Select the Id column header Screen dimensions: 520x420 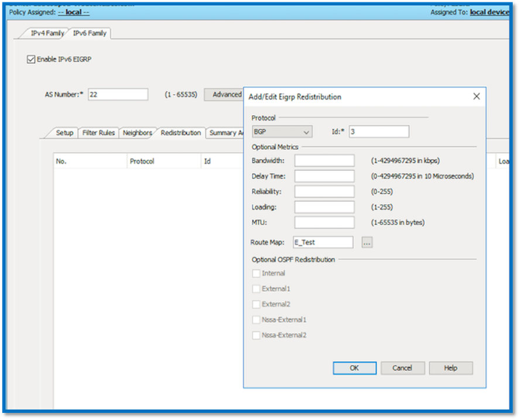[x=222, y=161]
